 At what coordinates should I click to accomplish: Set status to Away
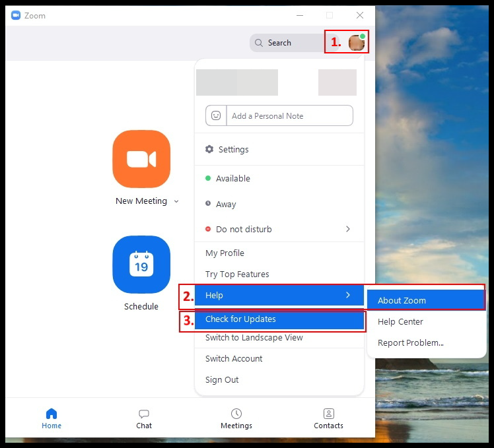pyautogui.click(x=225, y=205)
